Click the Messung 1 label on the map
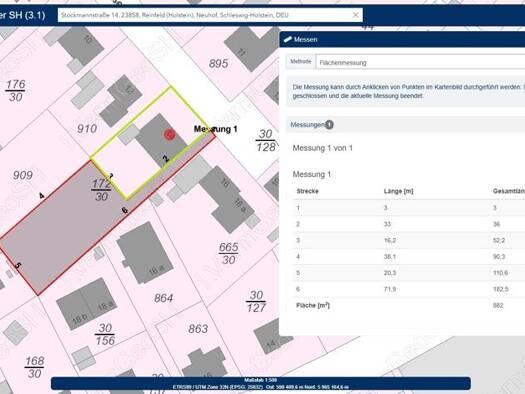 click(x=216, y=129)
